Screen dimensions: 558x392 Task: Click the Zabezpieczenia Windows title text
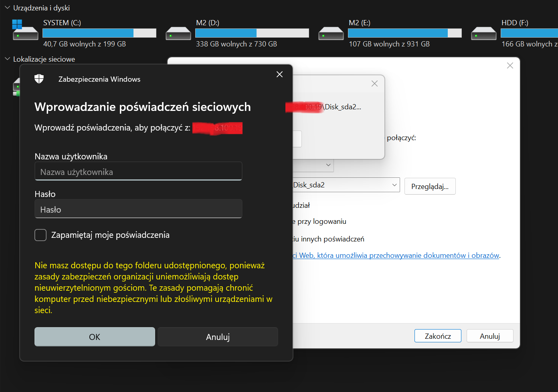[99, 79]
